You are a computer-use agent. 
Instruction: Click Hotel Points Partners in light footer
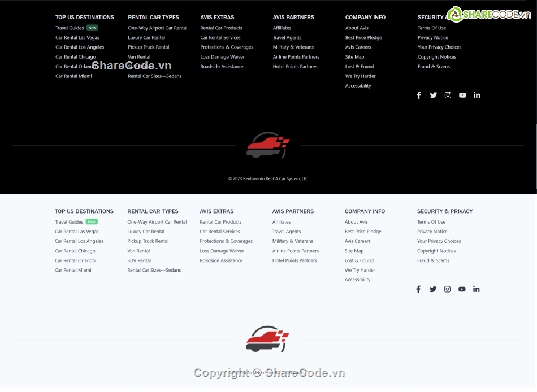(295, 260)
